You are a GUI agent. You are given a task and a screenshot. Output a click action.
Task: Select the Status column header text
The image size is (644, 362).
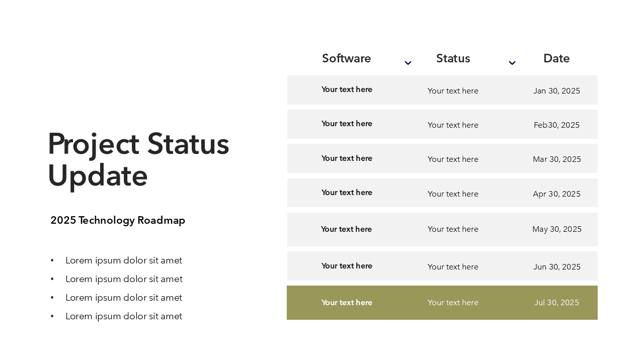pyautogui.click(x=453, y=58)
